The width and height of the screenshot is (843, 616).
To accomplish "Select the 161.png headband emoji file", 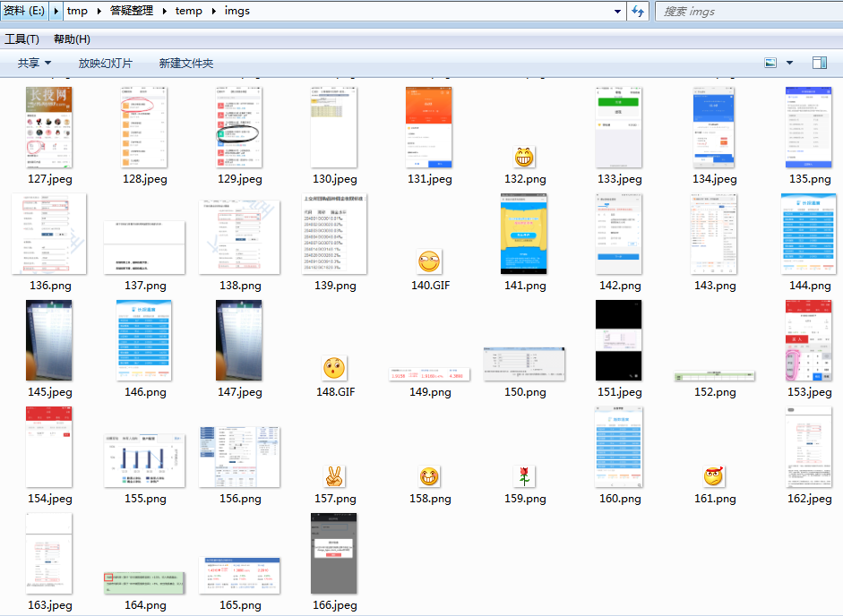I will 714,476.
